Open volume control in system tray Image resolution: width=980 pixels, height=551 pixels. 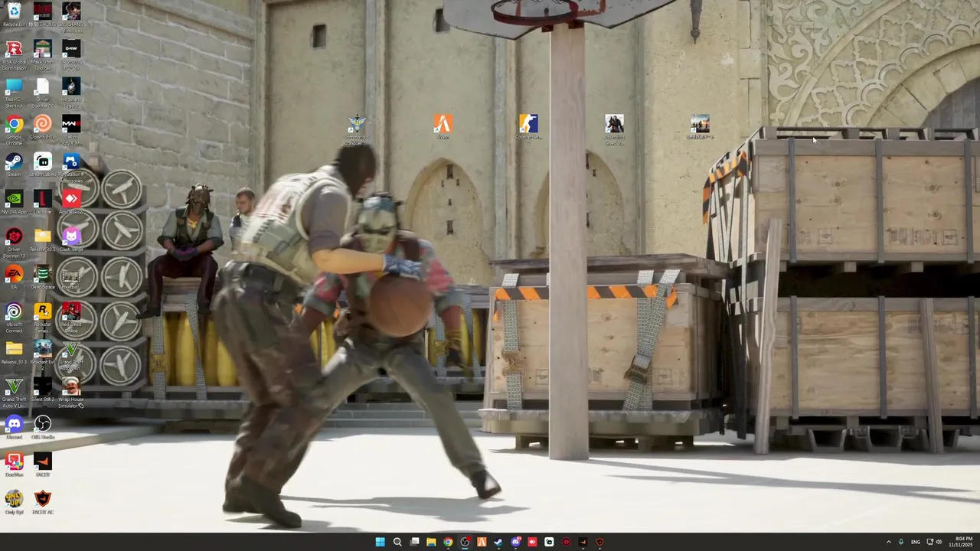pos(939,542)
